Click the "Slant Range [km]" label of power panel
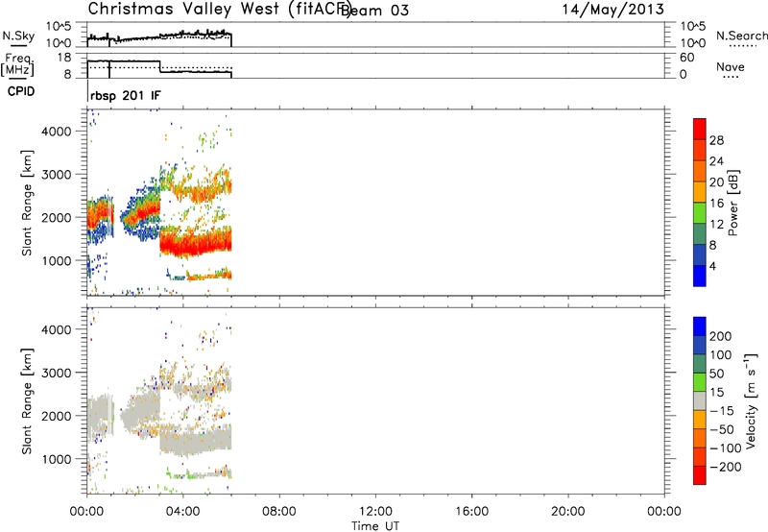The width and height of the screenshot is (768, 532). tap(27, 203)
